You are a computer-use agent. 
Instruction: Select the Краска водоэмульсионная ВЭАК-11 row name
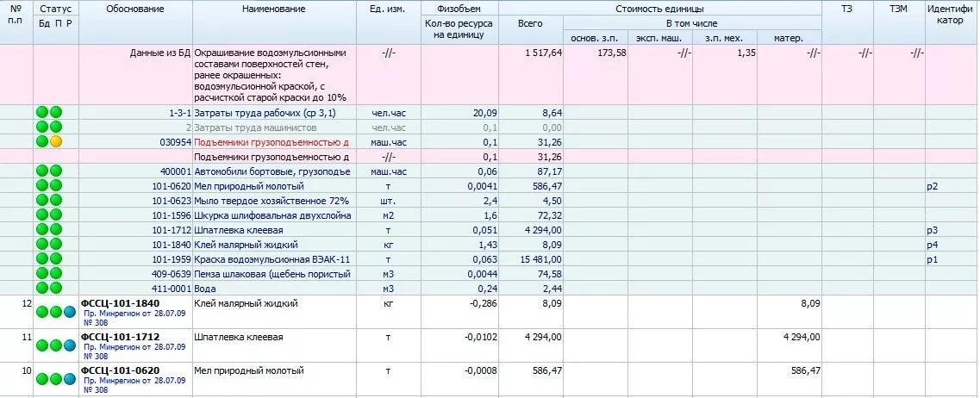(x=272, y=258)
